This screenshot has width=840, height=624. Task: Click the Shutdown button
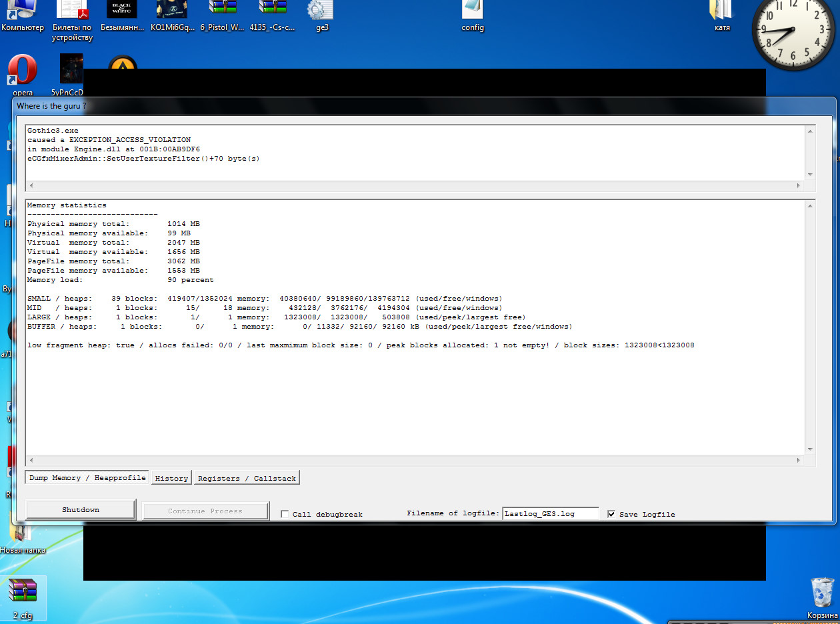81,510
